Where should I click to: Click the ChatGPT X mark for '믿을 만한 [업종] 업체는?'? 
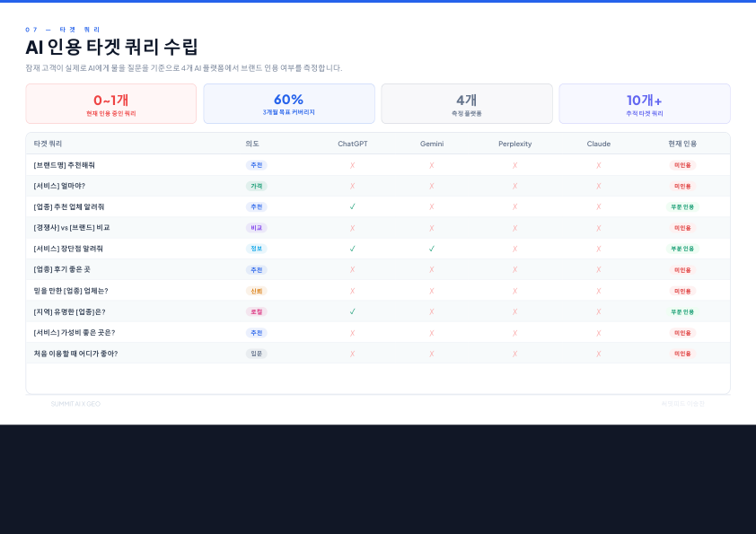(x=353, y=291)
